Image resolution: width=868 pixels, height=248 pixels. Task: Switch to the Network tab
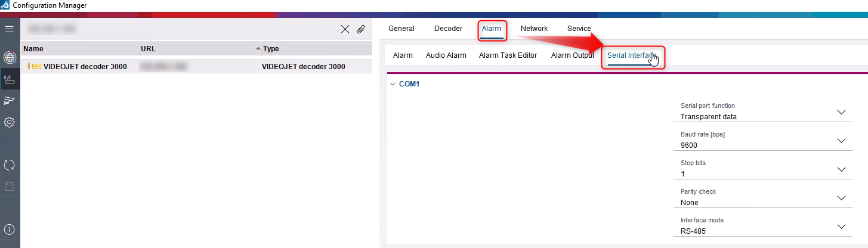pyautogui.click(x=534, y=29)
